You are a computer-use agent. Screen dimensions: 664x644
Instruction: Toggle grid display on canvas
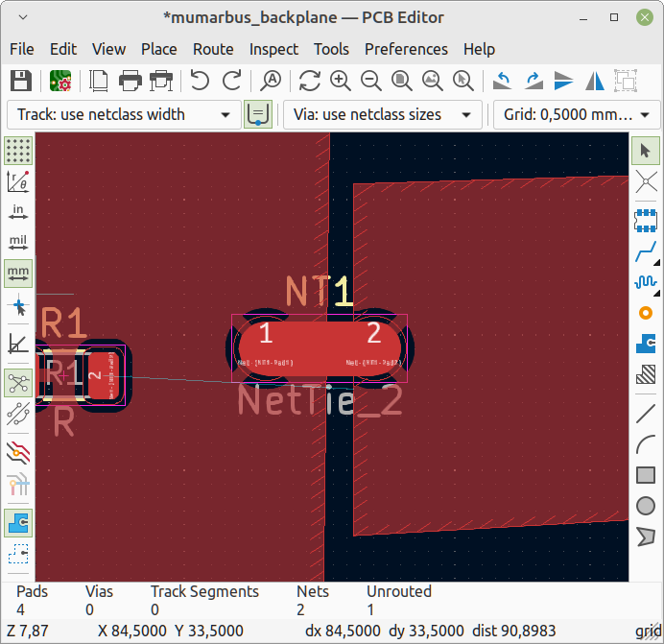click(x=18, y=151)
